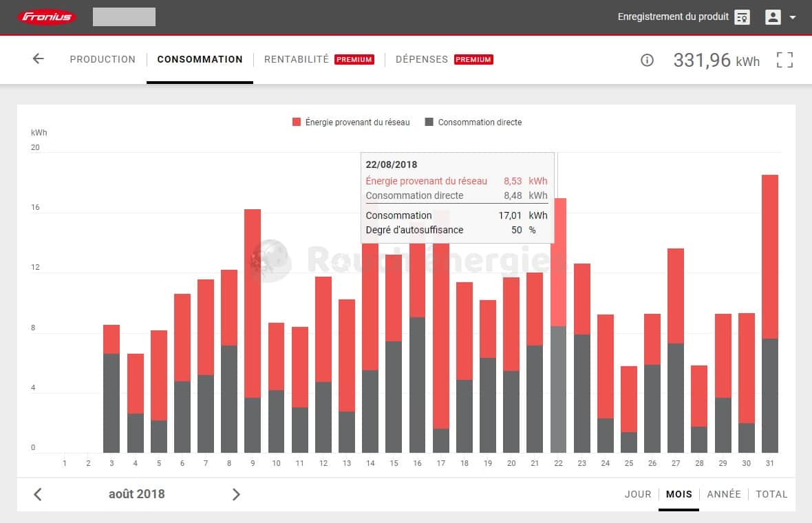
Task: Go back using the left arrow
Action: [38, 59]
